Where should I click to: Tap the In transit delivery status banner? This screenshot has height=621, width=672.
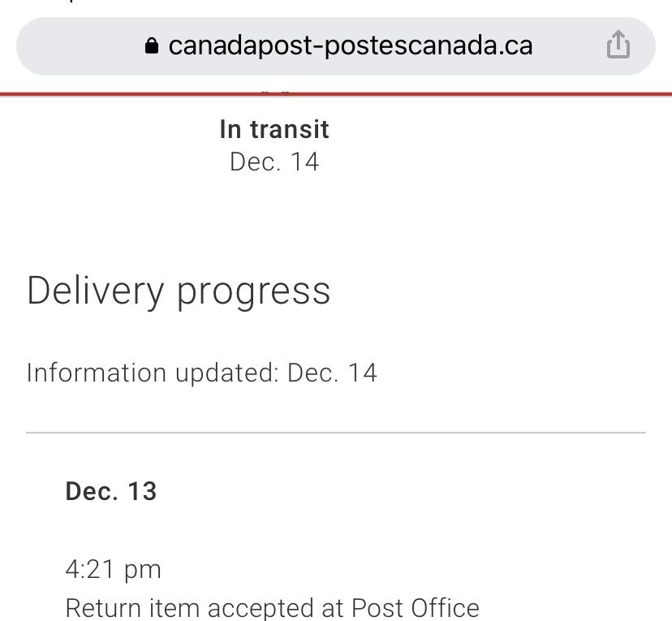[274, 129]
